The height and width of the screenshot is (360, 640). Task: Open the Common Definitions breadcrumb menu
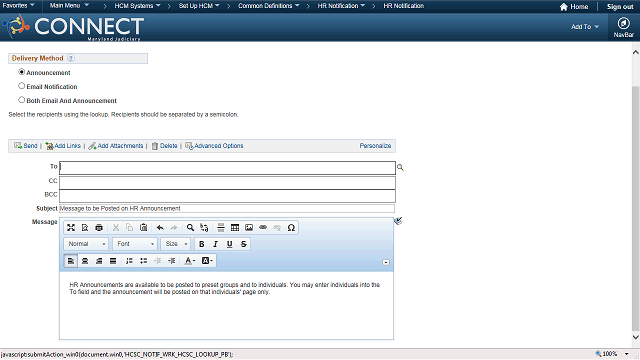tap(269, 6)
